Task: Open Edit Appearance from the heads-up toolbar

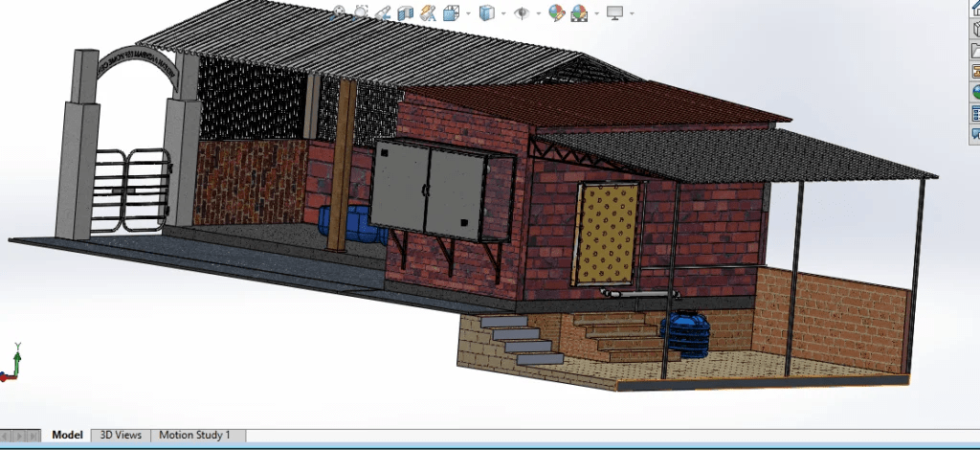Action: coord(555,12)
